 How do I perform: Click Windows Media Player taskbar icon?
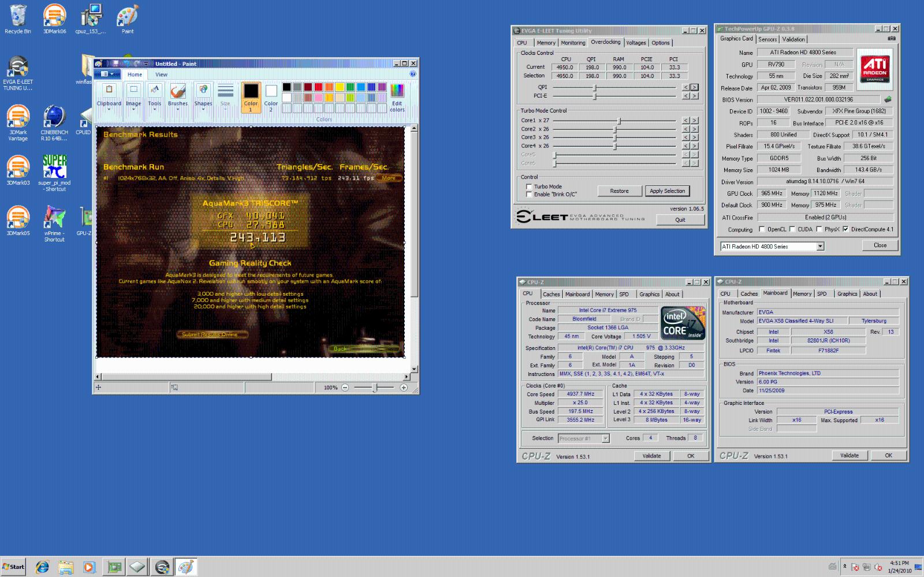pyautogui.click(x=89, y=567)
